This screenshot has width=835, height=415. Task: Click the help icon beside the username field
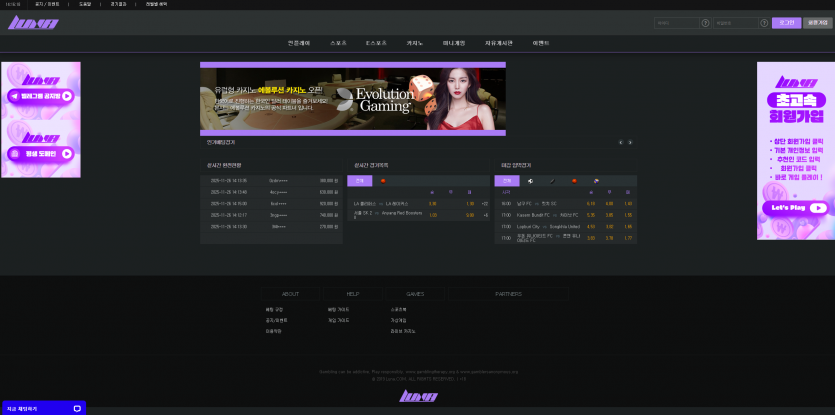click(x=705, y=22)
